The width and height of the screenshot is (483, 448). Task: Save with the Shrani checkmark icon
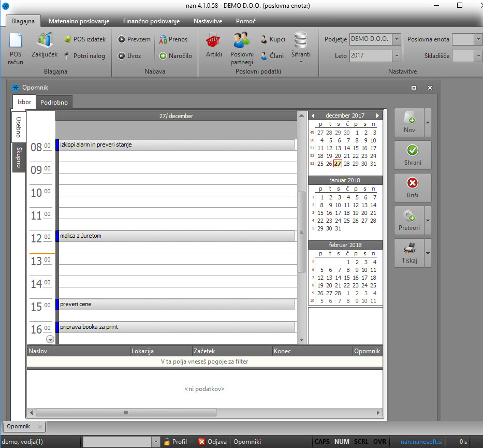(x=413, y=150)
